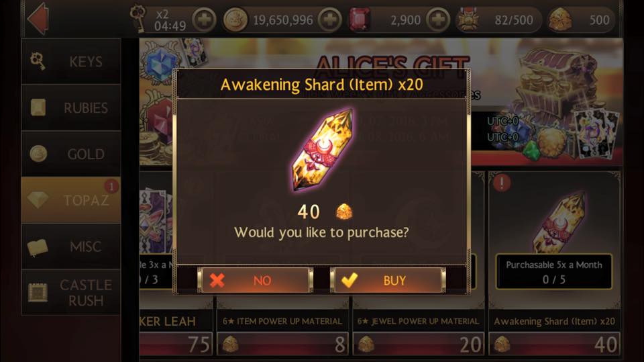The width and height of the screenshot is (644, 362).
Task: Open the CASTLE RUSH shop tab
Action: click(71, 292)
